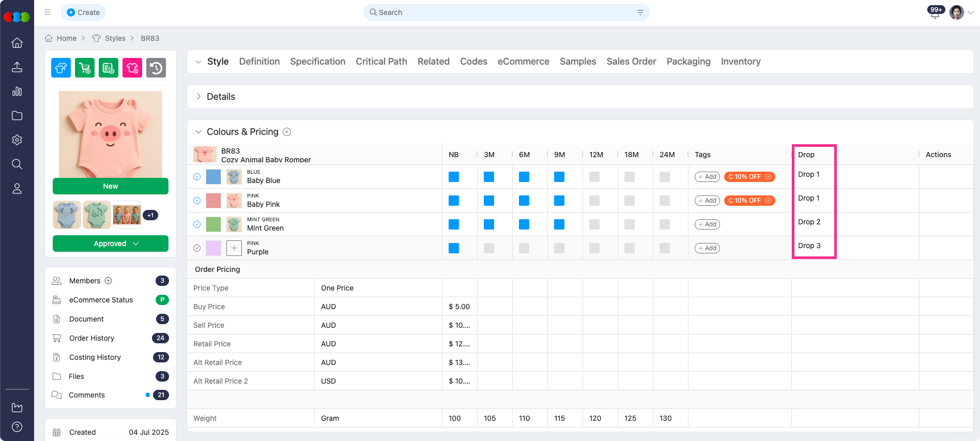The height and width of the screenshot is (441, 980).
Task: Collapse the Colours & Pricing section
Action: click(x=198, y=132)
